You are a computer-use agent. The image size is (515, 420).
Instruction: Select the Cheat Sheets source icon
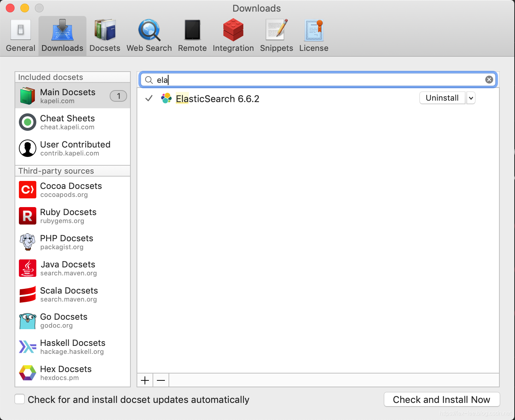tap(28, 122)
